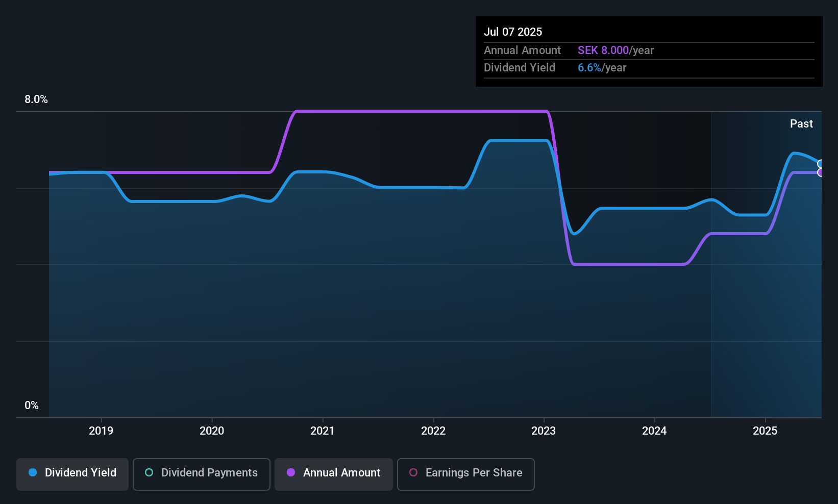The image size is (838, 504).
Task: Click the purple Annual Amount legend dot
Action: click(291, 473)
